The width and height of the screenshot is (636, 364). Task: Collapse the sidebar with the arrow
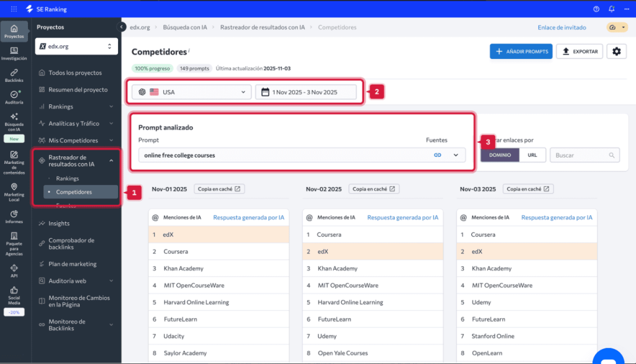coord(121,27)
